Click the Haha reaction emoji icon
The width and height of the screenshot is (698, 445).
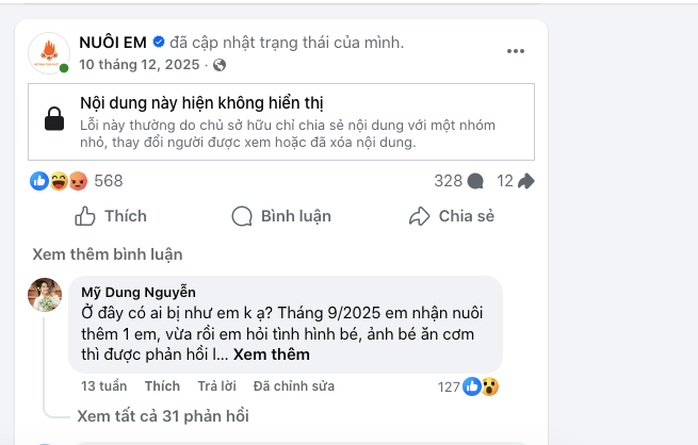59,181
